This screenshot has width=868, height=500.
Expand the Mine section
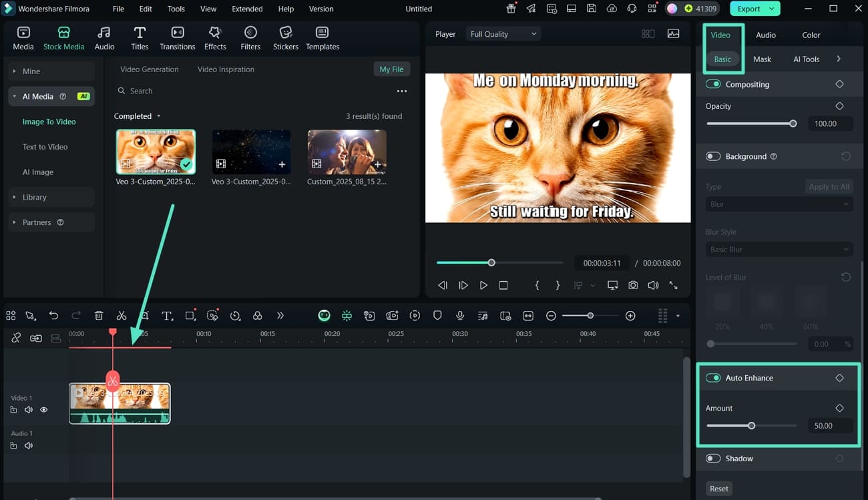click(x=50, y=71)
